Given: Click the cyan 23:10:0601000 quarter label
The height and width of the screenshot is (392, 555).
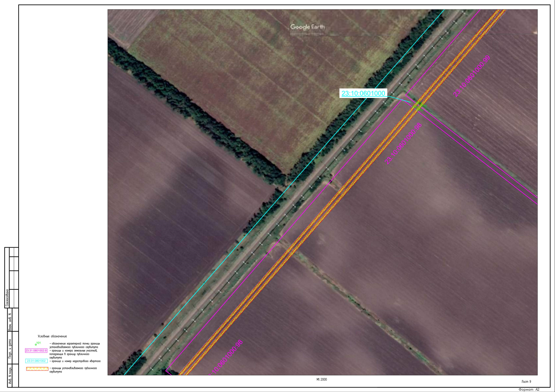Looking at the screenshot, I should click(x=363, y=93).
